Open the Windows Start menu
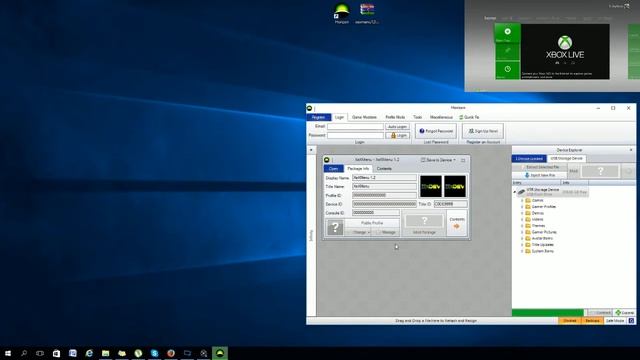The width and height of the screenshot is (640, 360). 8,353
